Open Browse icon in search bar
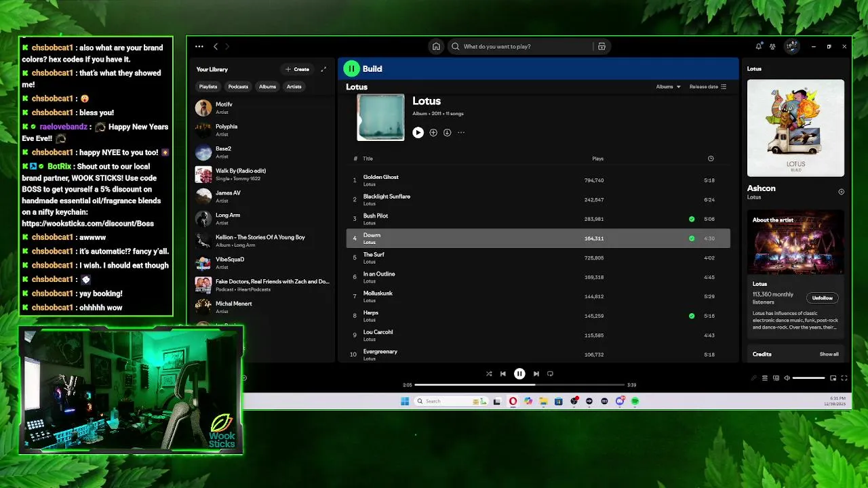 601,47
